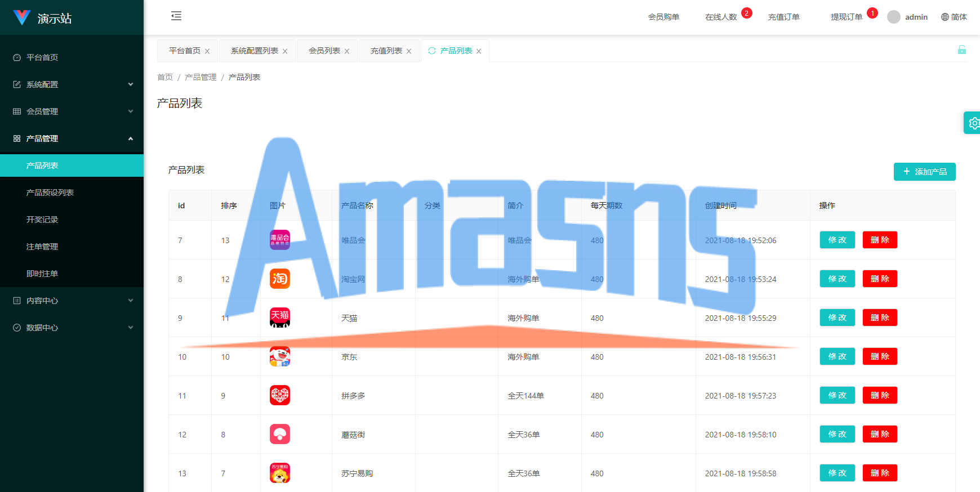Collapse the 产品管理 sidebar menu
Screen dimensions: 980x492
point(72,138)
